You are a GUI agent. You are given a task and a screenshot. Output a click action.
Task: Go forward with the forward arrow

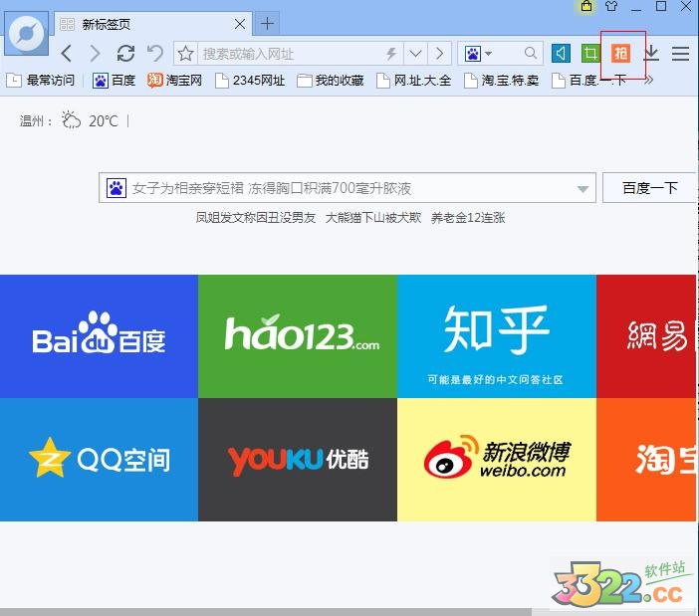(95, 54)
